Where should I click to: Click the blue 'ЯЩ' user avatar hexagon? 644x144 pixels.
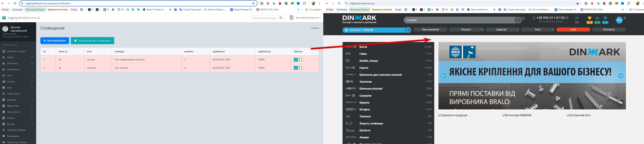(x=619, y=20)
